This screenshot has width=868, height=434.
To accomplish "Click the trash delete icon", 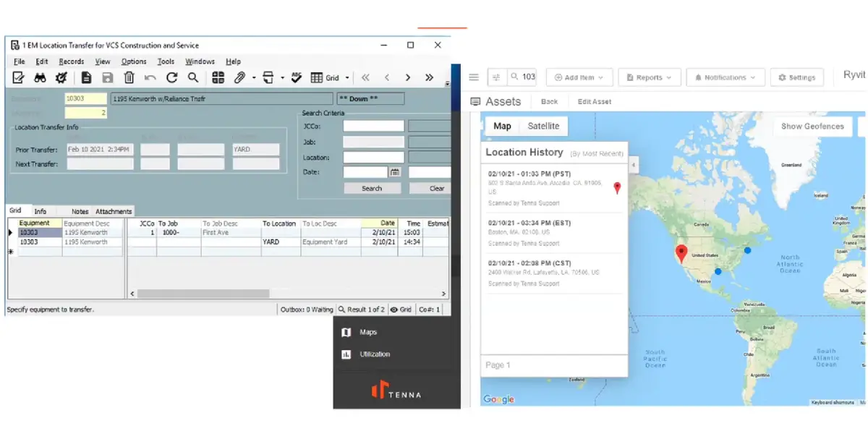I will [129, 77].
